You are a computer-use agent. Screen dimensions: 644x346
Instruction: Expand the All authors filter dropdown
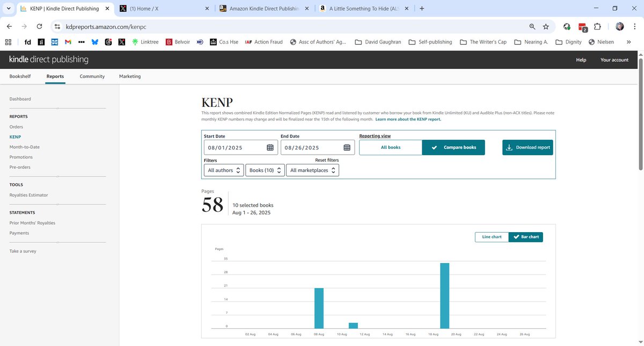tap(224, 170)
